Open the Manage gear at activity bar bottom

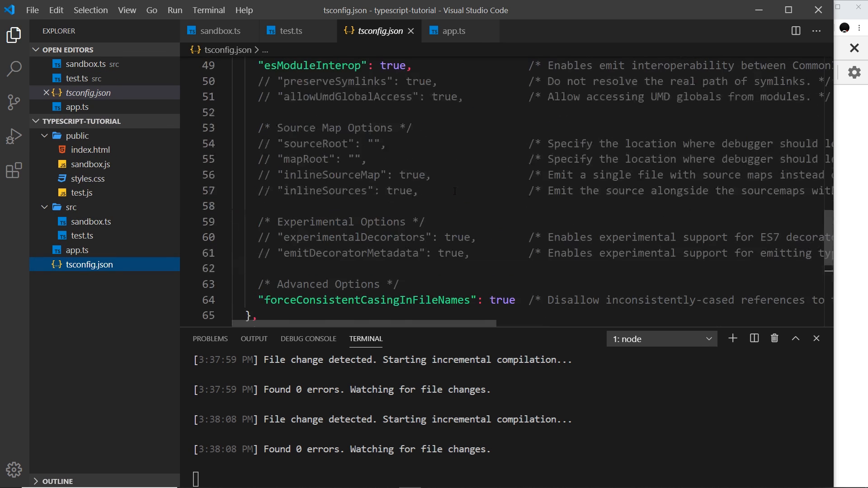[14, 470]
